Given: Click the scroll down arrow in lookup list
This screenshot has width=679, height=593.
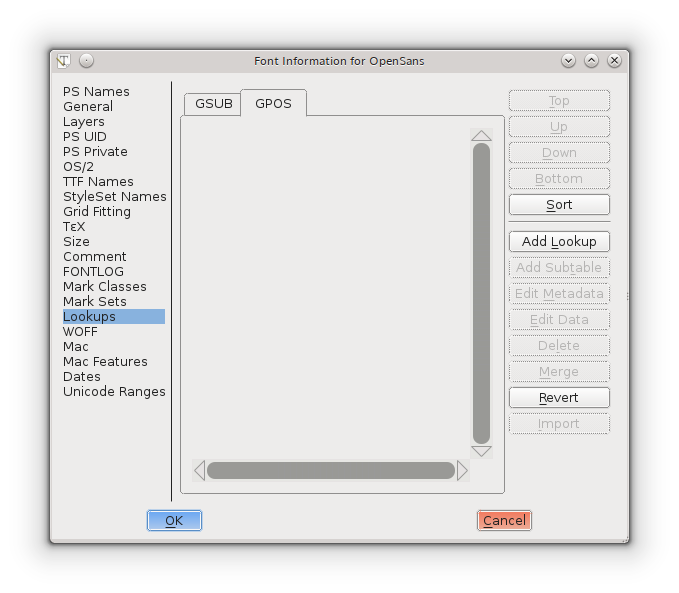Looking at the screenshot, I should [x=481, y=452].
